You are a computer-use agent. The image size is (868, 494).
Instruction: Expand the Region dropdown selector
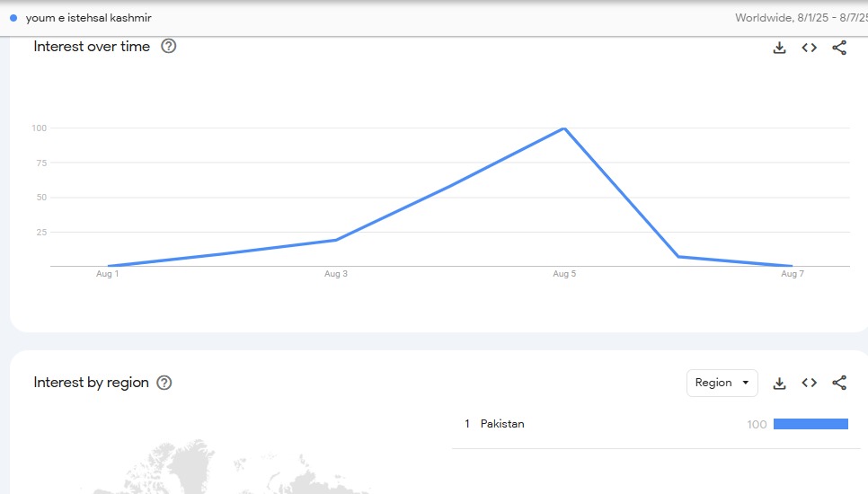point(722,383)
